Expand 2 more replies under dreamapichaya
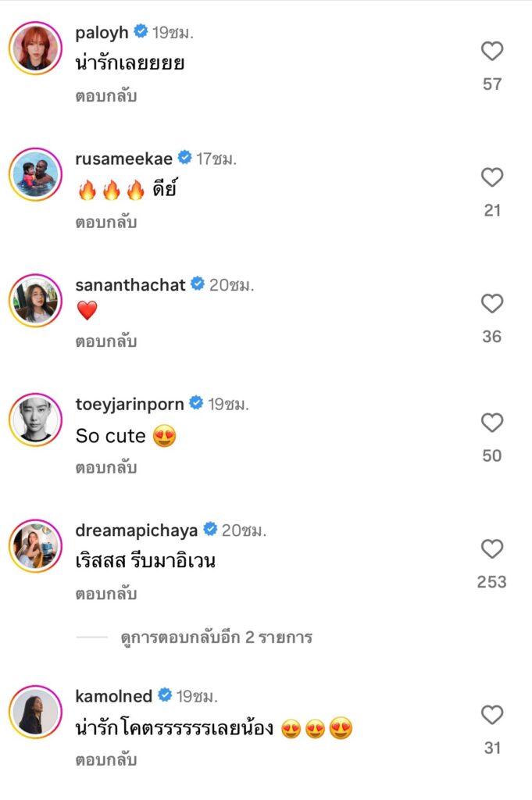The height and width of the screenshot is (800, 532). pyautogui.click(x=216, y=637)
